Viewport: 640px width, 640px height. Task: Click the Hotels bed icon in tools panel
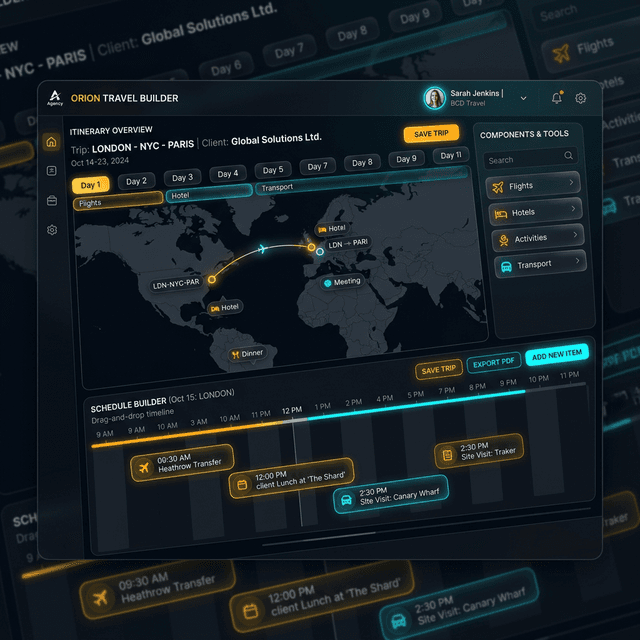tap(501, 214)
